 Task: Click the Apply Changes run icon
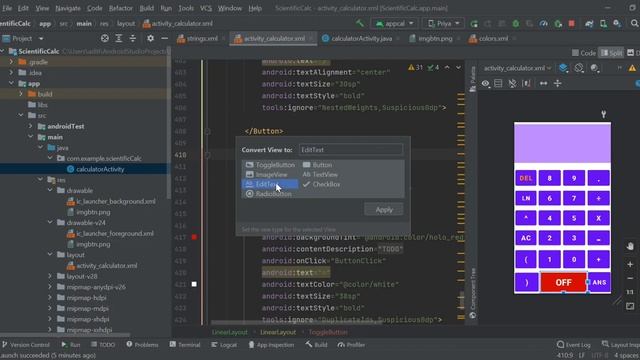point(474,24)
